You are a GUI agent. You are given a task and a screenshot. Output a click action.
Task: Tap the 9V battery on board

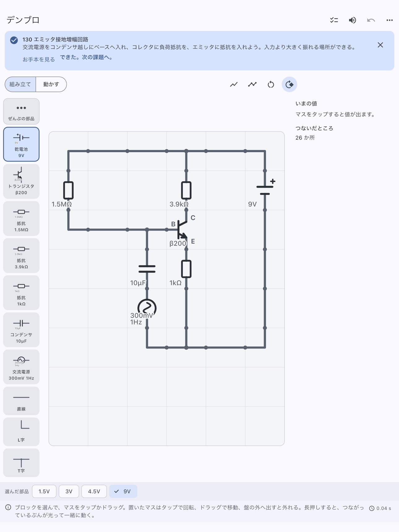click(x=265, y=190)
